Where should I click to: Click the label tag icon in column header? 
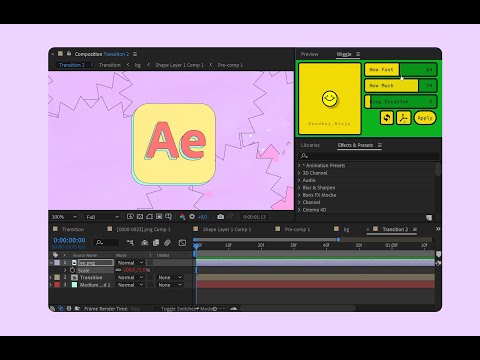[55, 255]
